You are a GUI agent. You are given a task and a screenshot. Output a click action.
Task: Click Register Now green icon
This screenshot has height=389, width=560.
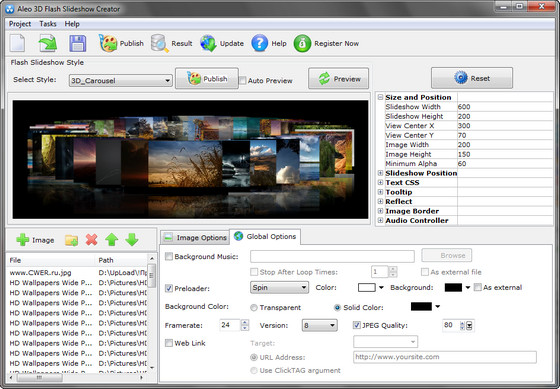click(x=302, y=44)
